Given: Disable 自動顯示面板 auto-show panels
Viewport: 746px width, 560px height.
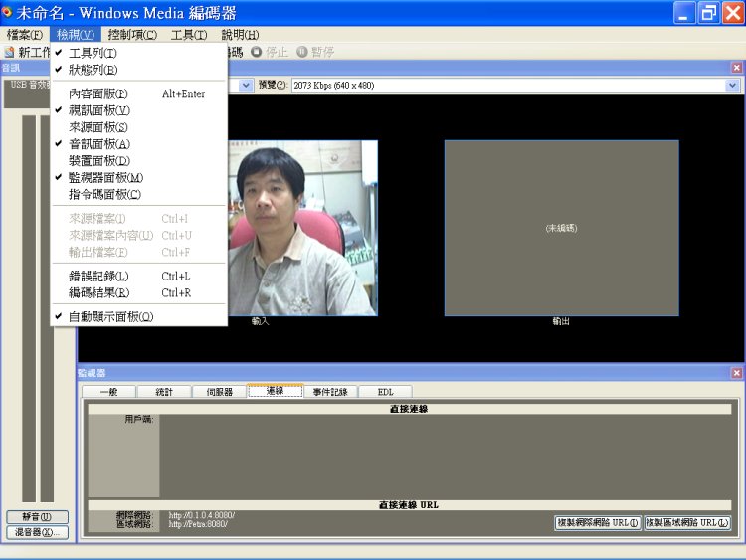Looking at the screenshot, I should point(110,316).
